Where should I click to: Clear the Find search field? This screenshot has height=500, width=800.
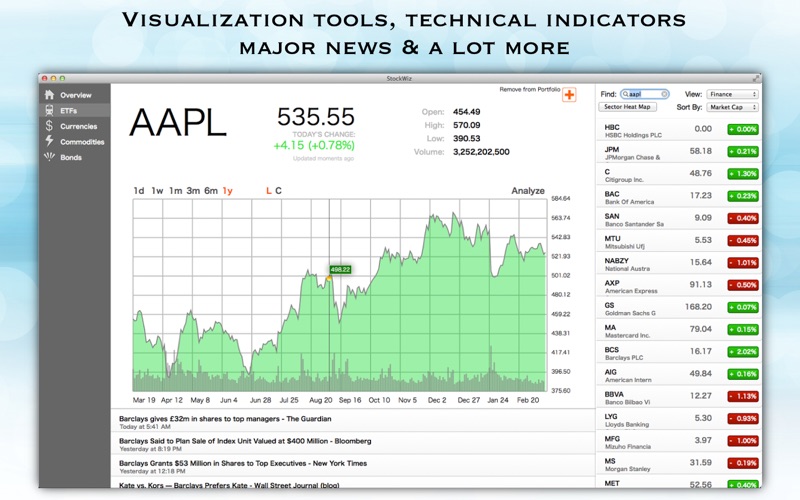[664, 94]
